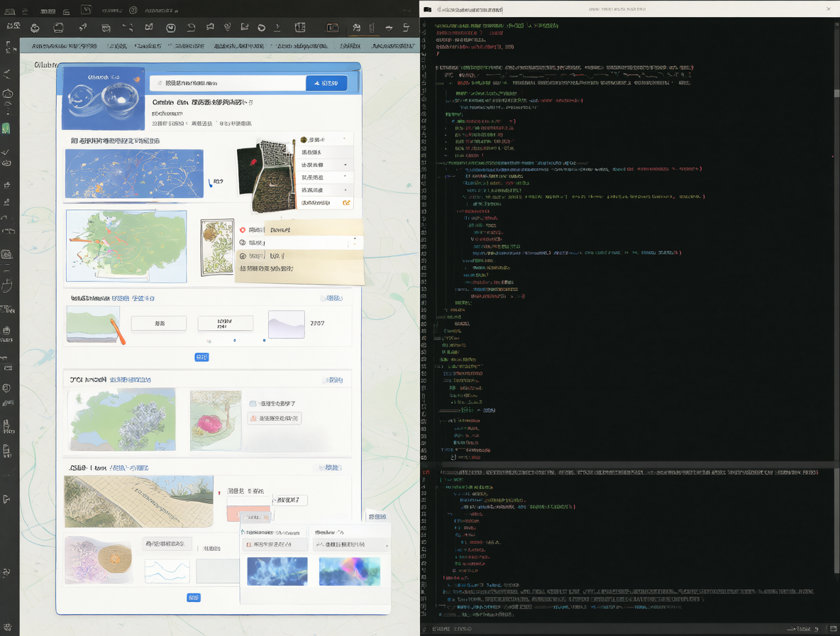Click the small blue button below the 2207 row
Screen dimensions: 840x636
pyautogui.click(x=202, y=357)
